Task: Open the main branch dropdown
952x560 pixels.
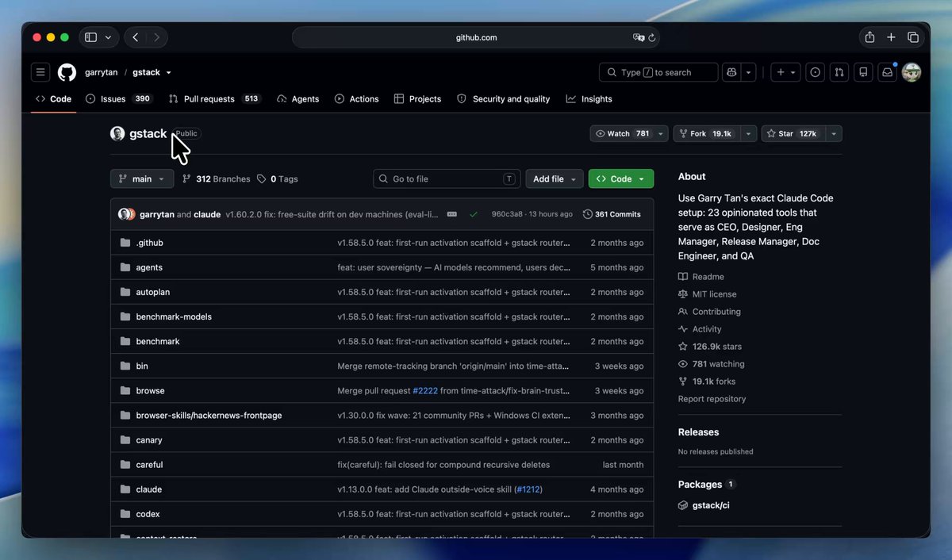Action: [142, 178]
